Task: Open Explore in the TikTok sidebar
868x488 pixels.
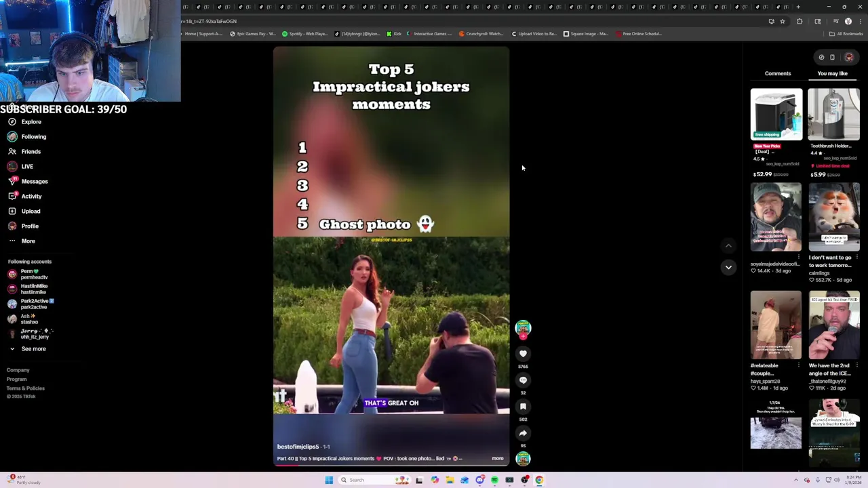Action: click(25, 122)
